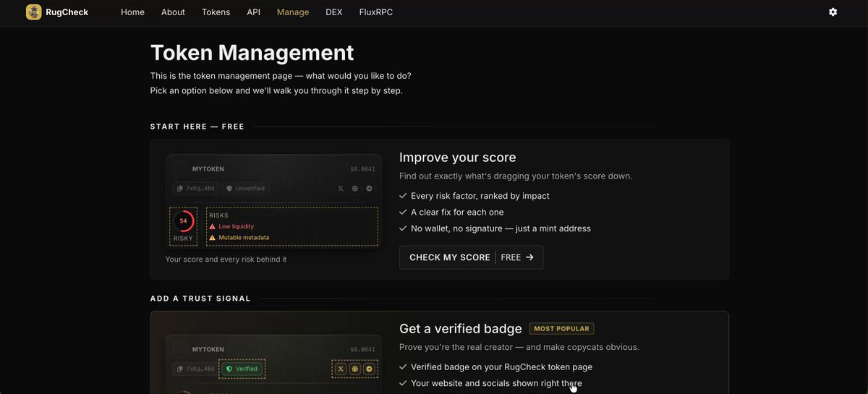Click caption Your score and every risk behind it
The width and height of the screenshot is (868, 394).
tap(226, 259)
